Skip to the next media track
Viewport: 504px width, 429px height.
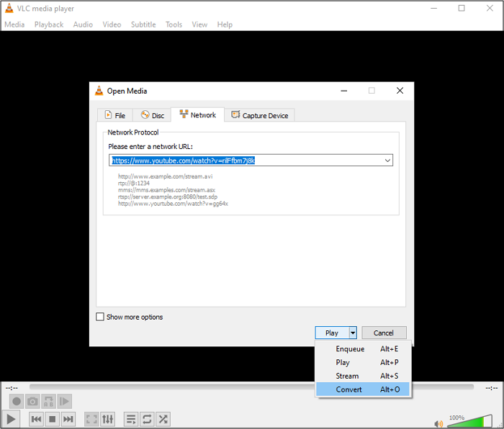click(x=68, y=419)
